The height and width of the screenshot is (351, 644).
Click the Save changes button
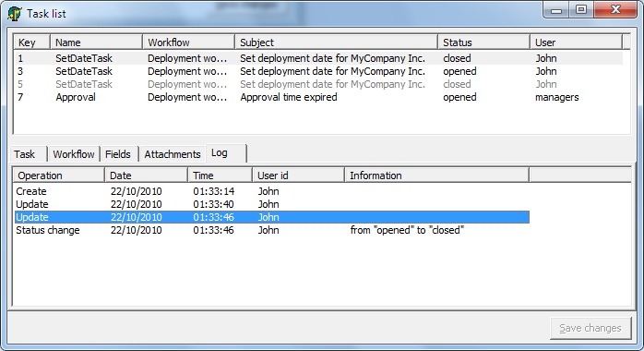[590, 328]
